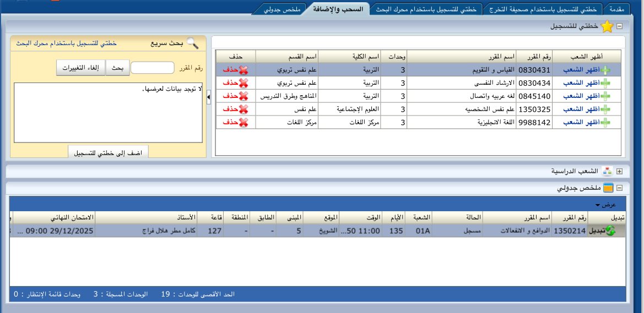Click course number 9988142 cell
Image resolution: width=644 pixels, height=313 pixels.
[534, 123]
